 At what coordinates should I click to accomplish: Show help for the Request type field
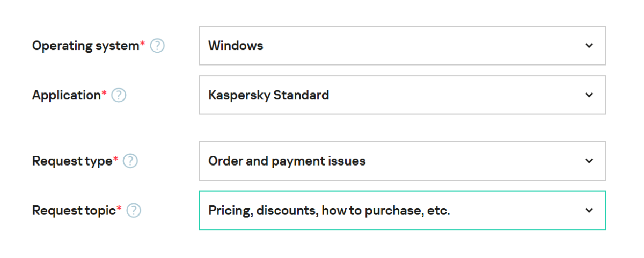pyautogui.click(x=130, y=161)
